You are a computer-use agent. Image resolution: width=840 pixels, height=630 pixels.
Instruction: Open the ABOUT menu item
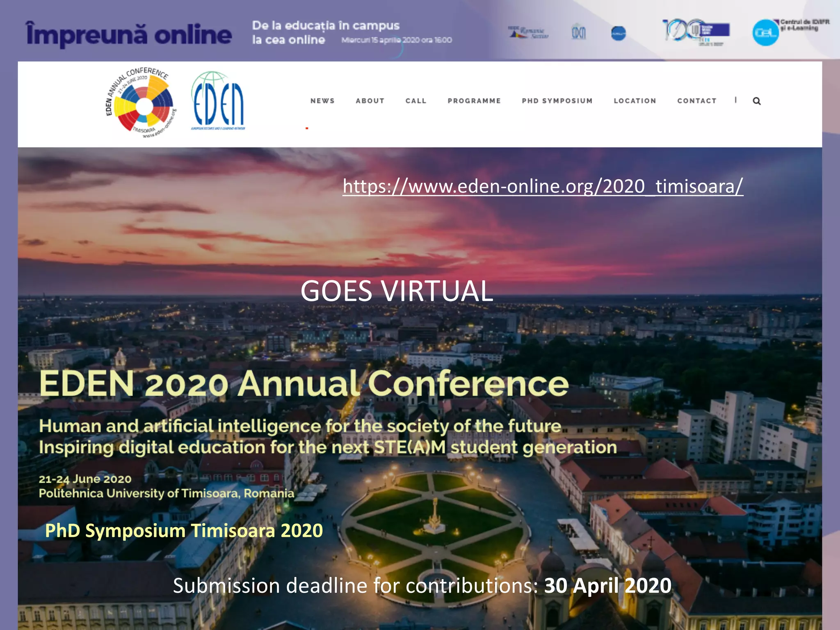pyautogui.click(x=370, y=101)
